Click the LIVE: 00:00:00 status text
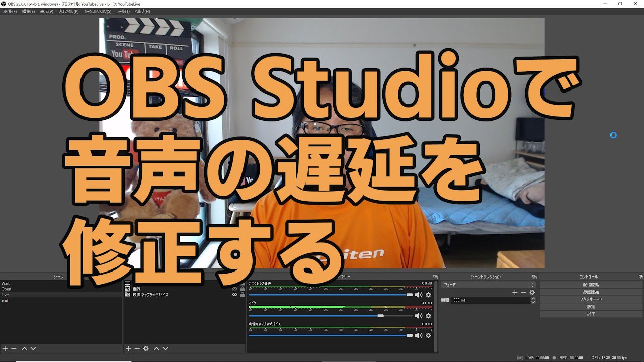Image resolution: width=644 pixels, height=362 pixels. 537,358
